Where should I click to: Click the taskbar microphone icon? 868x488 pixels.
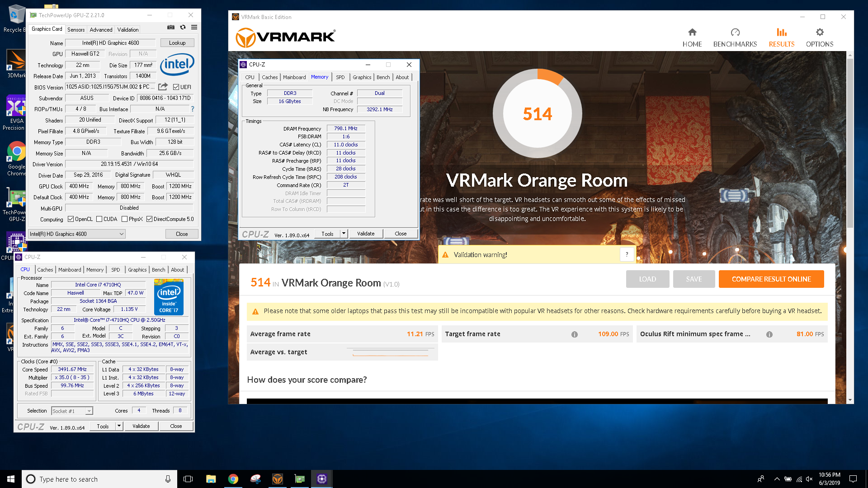[168, 479]
